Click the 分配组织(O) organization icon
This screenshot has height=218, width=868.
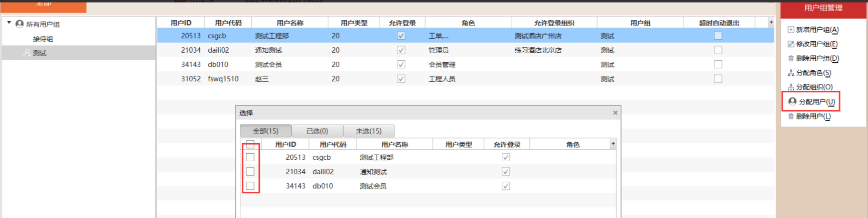point(791,87)
